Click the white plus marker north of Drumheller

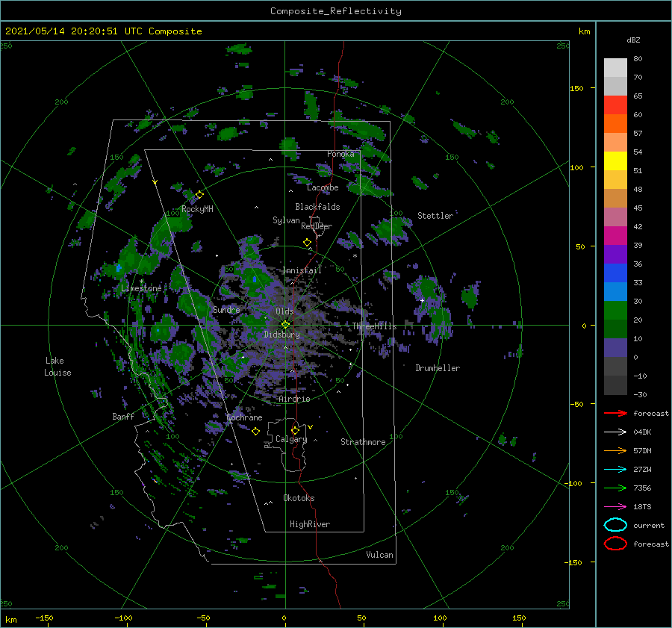coord(422,300)
